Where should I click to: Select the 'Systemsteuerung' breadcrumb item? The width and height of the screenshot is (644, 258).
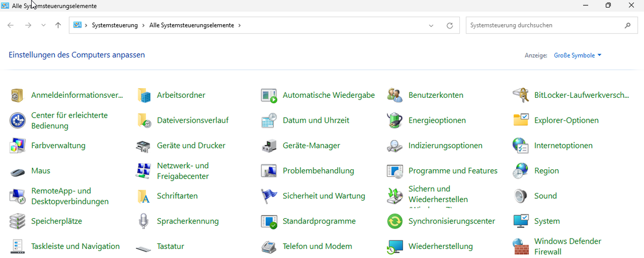coord(115,25)
